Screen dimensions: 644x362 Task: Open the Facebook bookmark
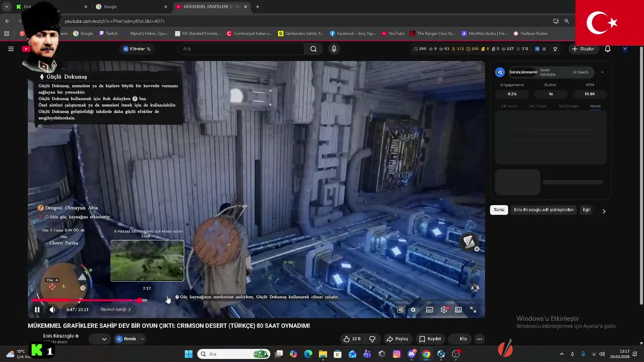pos(353,34)
